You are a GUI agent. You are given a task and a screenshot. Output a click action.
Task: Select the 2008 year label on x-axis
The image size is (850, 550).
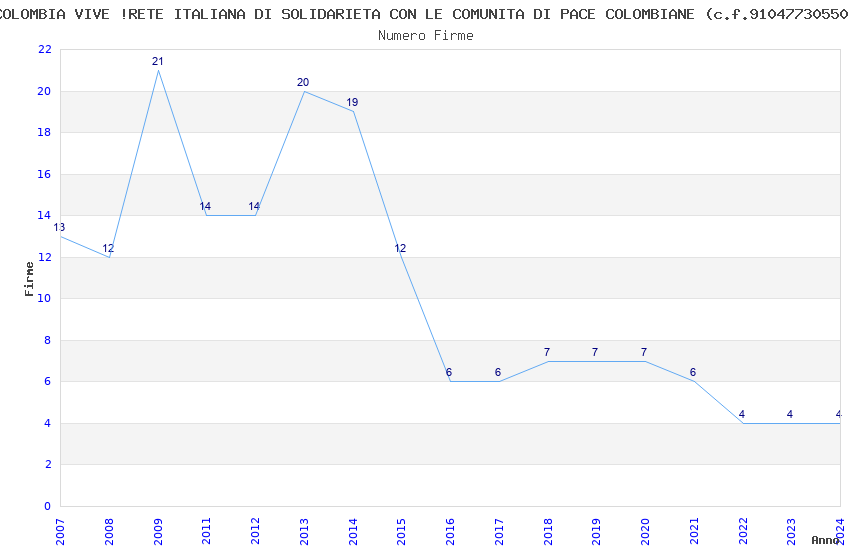pos(109,531)
